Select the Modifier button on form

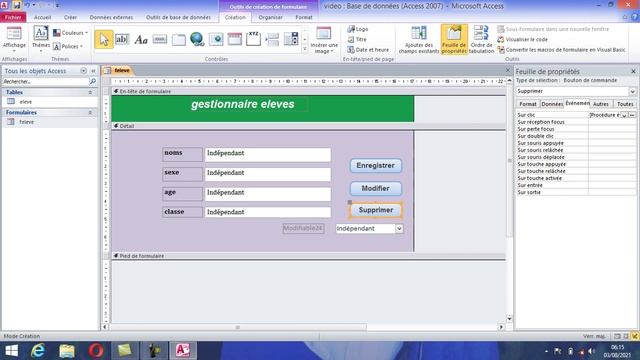(376, 189)
